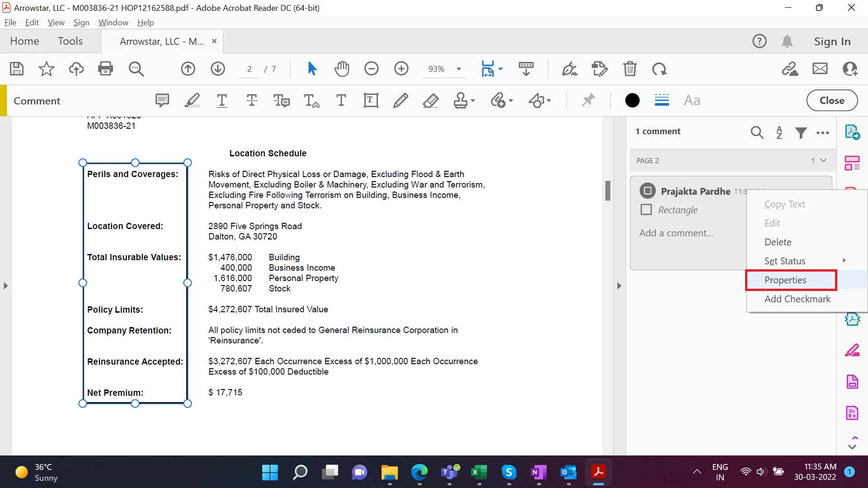This screenshot has height=488, width=868.
Task: Open the stamp tool dropdown arrow
Action: (x=473, y=100)
